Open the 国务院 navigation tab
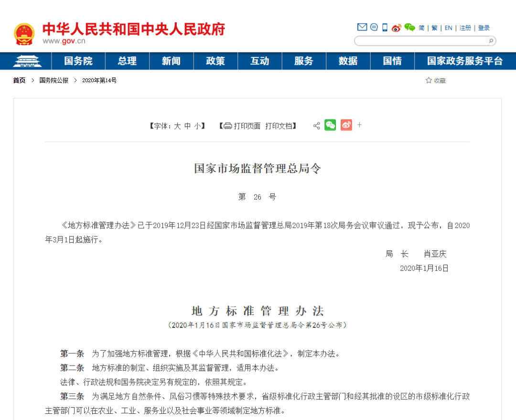The height and width of the screenshot is (420, 516). point(78,61)
